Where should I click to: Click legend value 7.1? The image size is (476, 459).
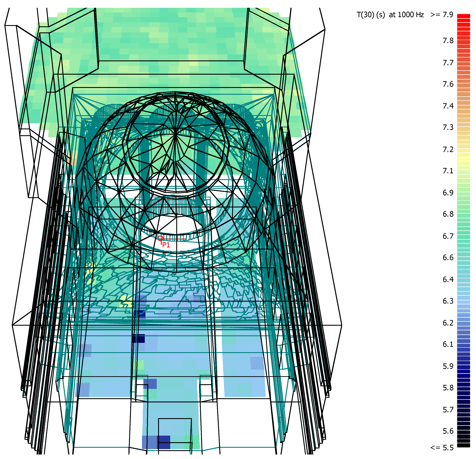[448, 171]
